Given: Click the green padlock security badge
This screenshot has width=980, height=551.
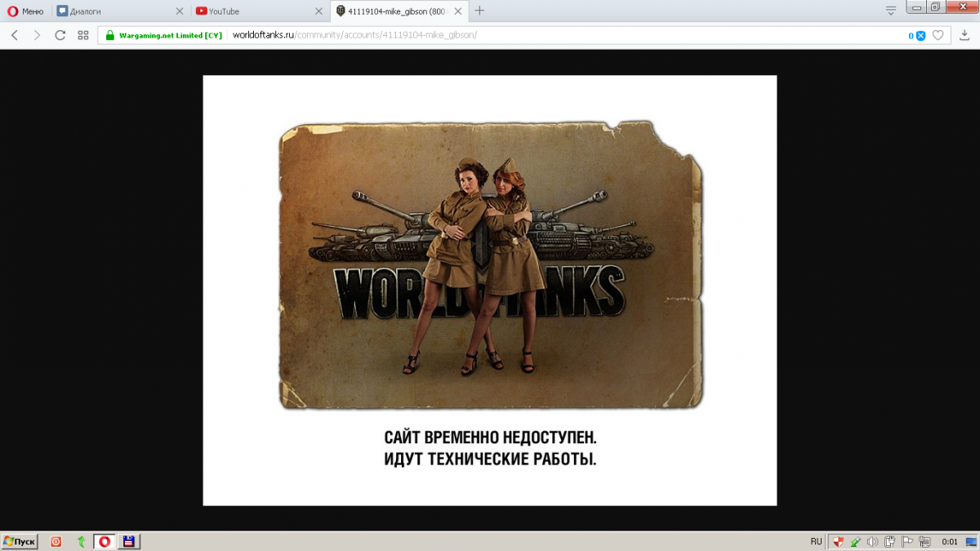Looking at the screenshot, I should point(109,35).
